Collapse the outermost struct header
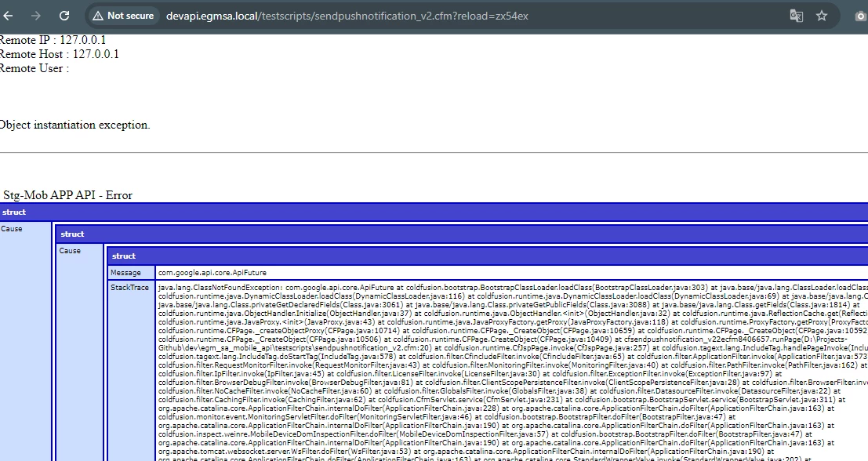 click(x=434, y=212)
